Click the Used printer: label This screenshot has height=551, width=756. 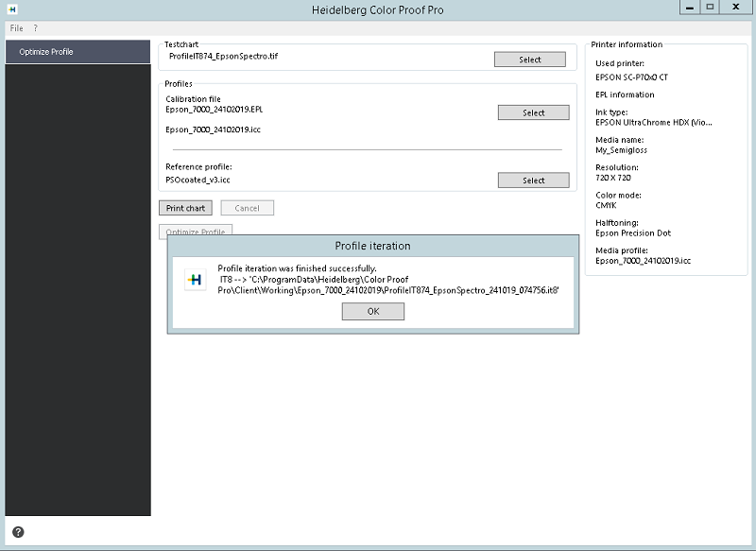coord(620,63)
